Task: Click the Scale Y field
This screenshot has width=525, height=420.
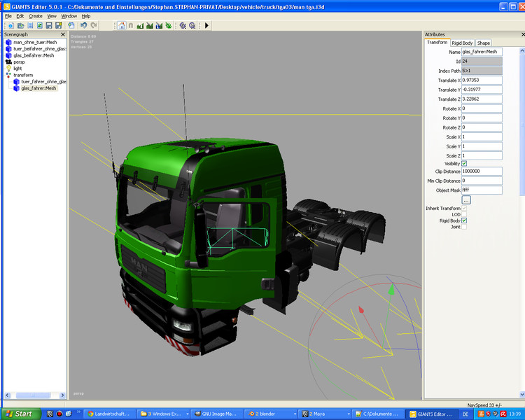Action: (482, 146)
